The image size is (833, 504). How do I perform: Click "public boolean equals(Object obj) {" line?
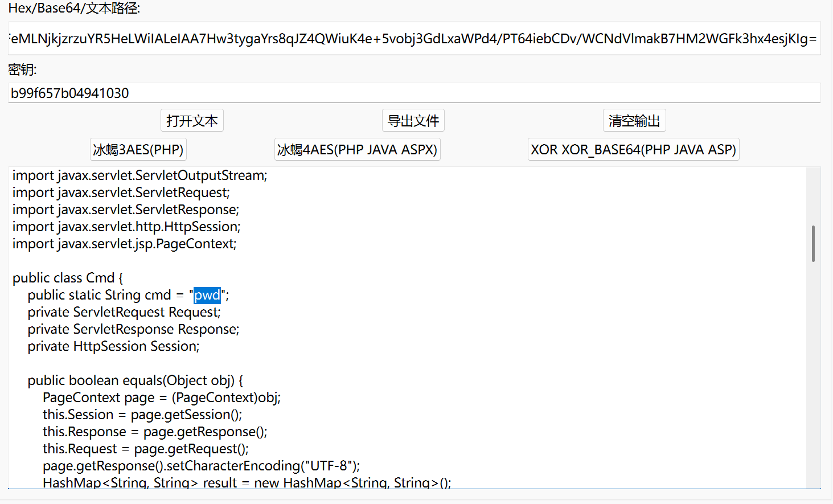pos(136,380)
